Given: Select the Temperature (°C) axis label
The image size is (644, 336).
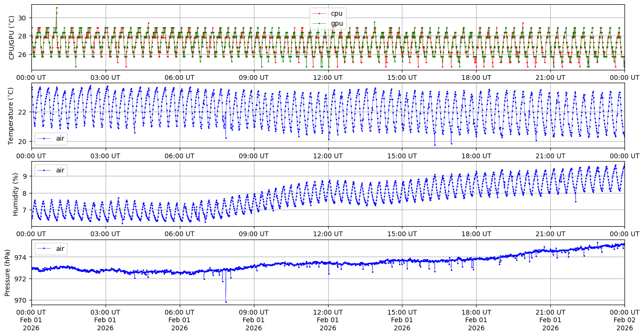Looking at the screenshot, I should [x=12, y=114].
